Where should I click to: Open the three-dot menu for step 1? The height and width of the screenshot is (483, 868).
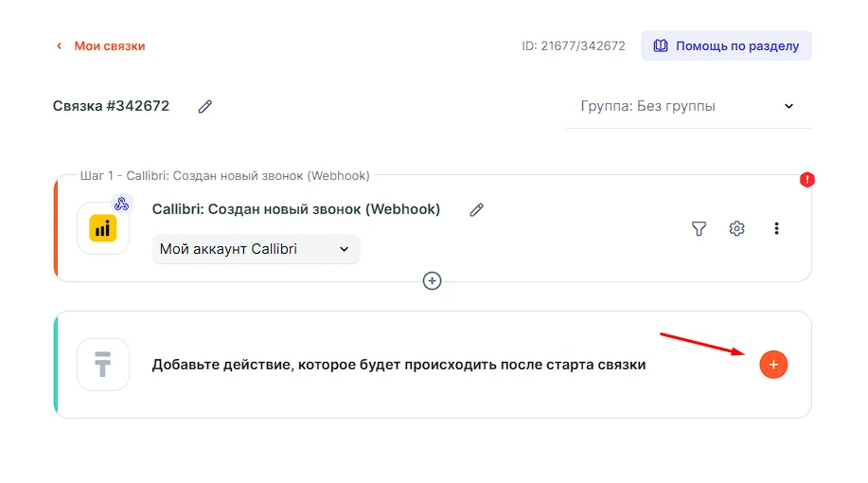(776, 228)
